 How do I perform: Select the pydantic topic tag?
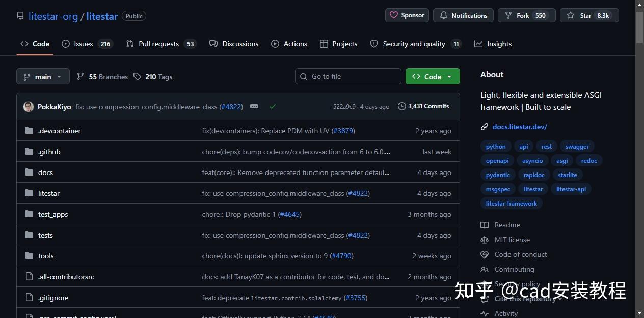click(498, 175)
